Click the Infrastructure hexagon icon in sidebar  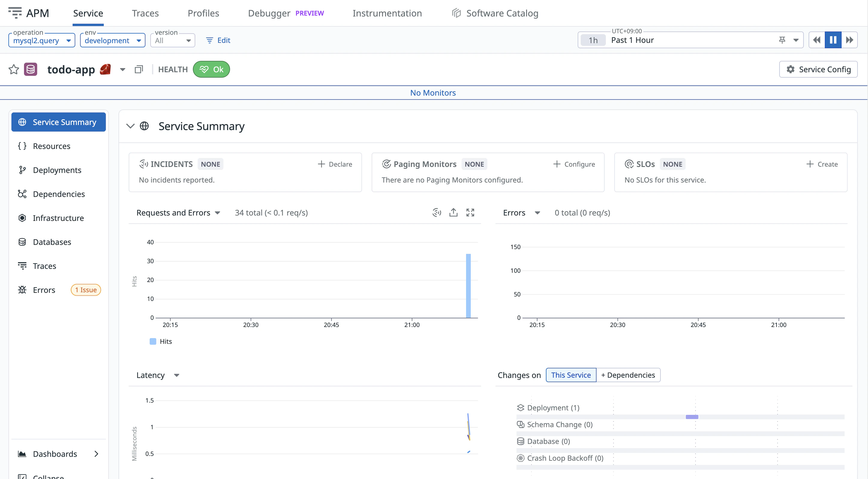pos(22,218)
